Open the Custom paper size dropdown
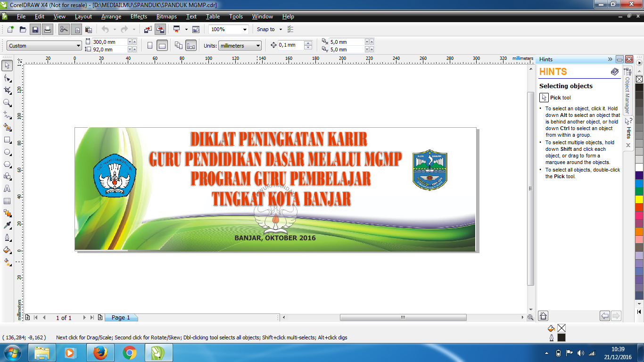Screen dimensions: 644x362 (42, 45)
